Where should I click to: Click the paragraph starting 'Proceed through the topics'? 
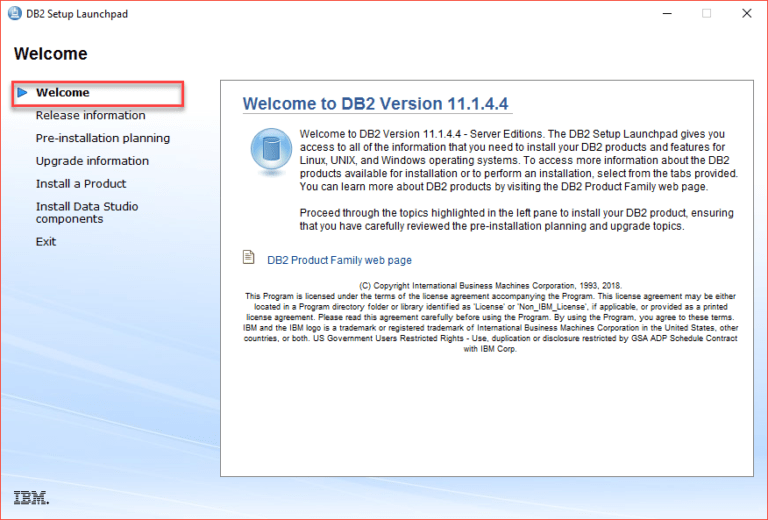click(517, 219)
